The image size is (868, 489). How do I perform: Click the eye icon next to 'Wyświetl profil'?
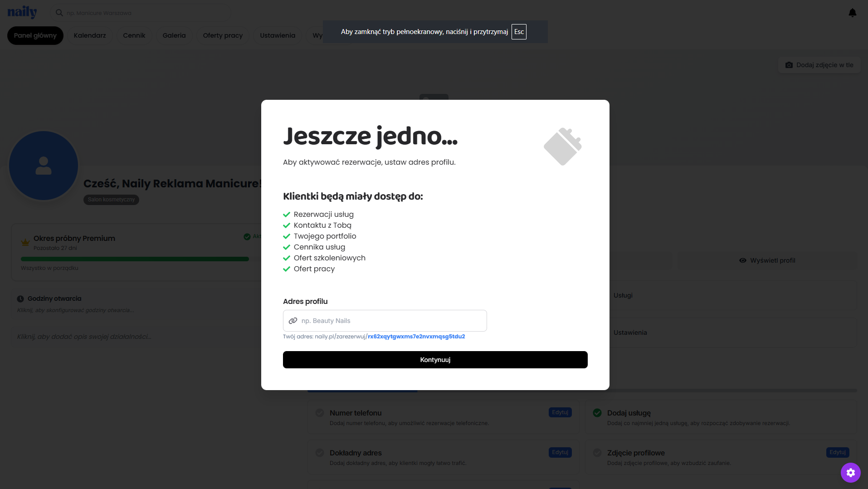742,260
